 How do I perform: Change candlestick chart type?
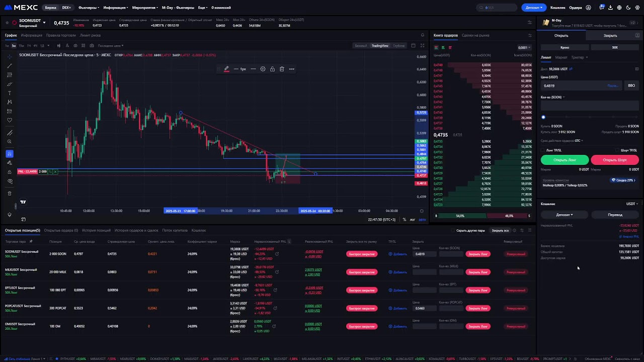(58, 46)
